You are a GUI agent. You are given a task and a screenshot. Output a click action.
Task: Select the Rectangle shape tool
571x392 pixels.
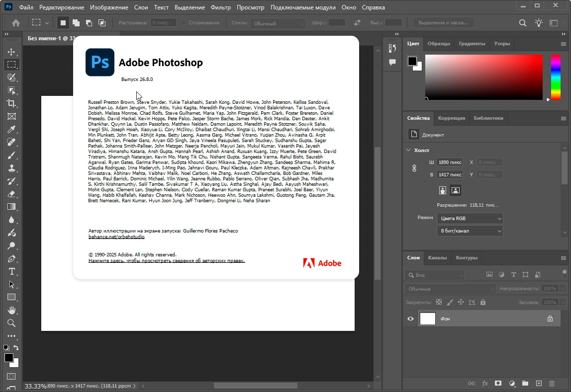pyautogui.click(x=11, y=298)
